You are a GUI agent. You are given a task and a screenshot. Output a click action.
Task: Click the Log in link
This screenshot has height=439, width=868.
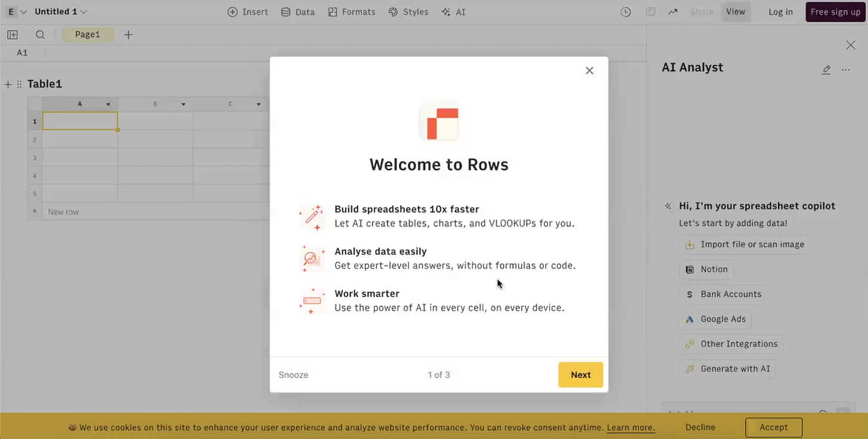click(x=780, y=12)
